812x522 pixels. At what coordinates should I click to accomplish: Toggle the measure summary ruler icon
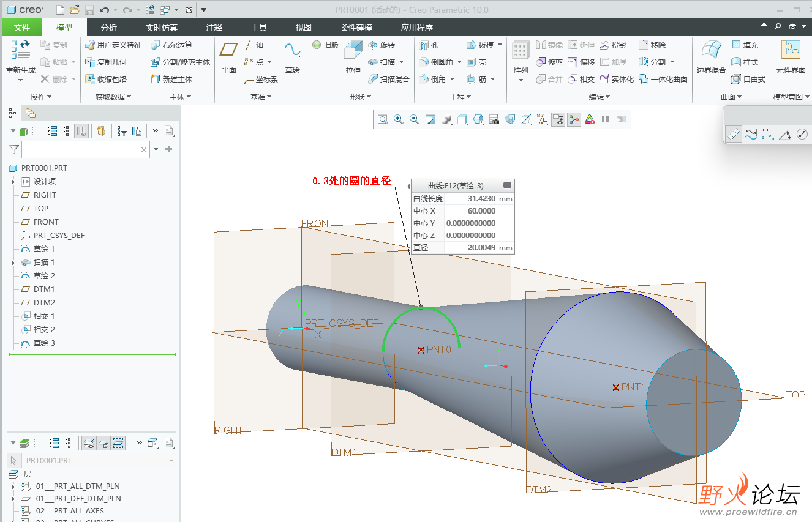click(733, 134)
